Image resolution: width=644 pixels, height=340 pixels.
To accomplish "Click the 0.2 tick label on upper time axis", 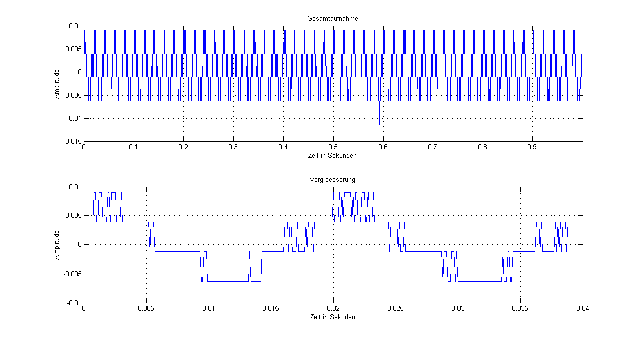I will tap(183, 148).
